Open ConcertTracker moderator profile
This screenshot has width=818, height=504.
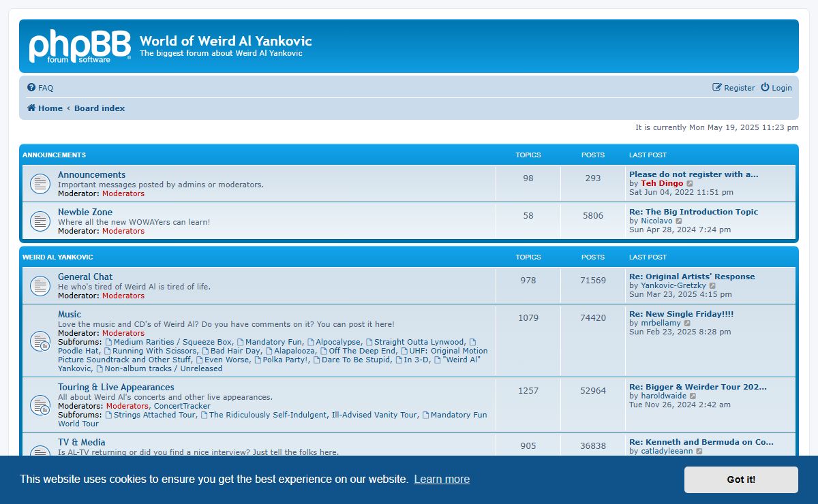pyautogui.click(x=182, y=406)
